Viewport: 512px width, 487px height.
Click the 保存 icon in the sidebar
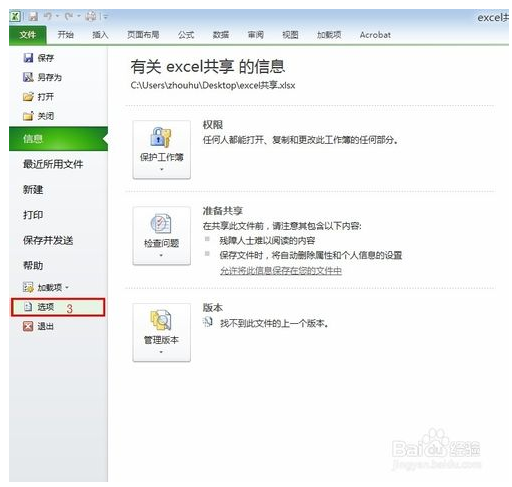tap(28, 58)
